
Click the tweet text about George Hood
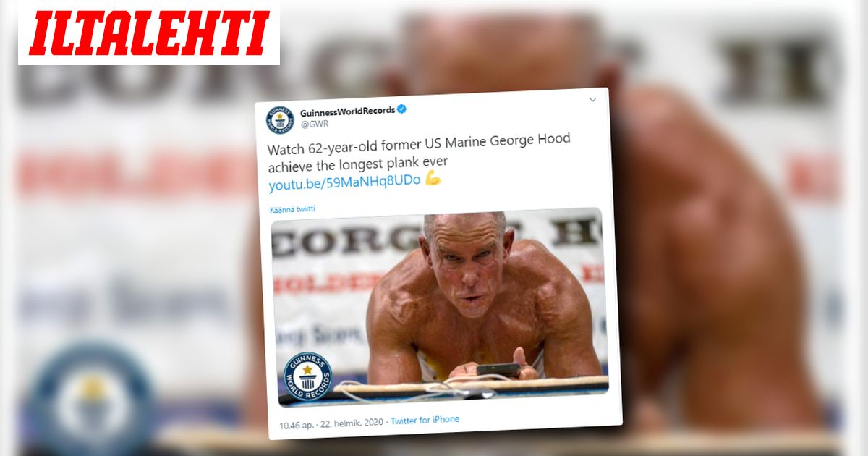[419, 150]
